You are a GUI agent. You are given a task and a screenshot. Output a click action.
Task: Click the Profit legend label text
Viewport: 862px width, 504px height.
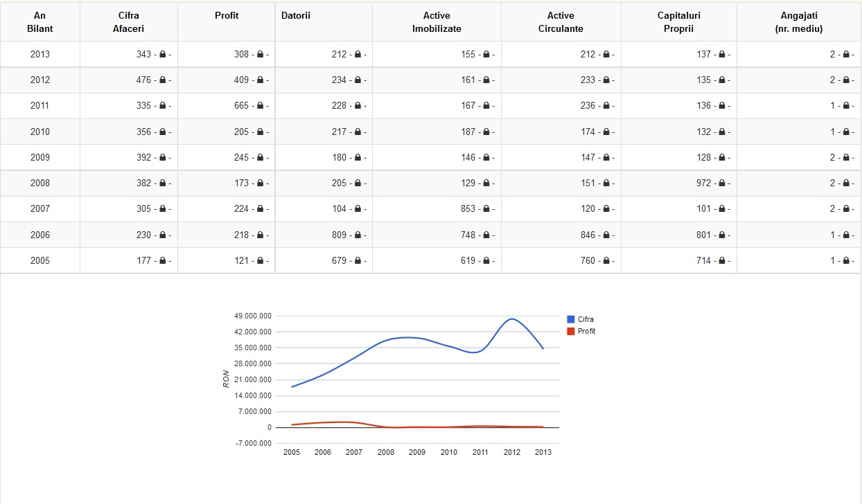586,332
